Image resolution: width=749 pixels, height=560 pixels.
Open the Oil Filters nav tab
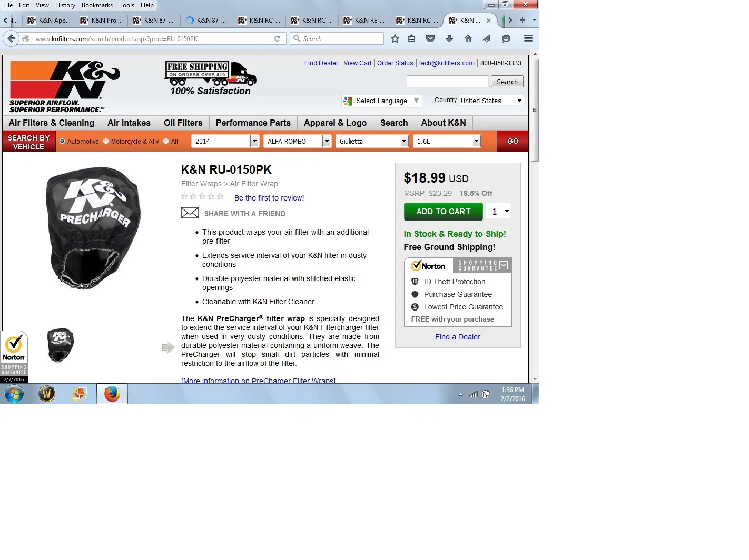[x=183, y=123]
